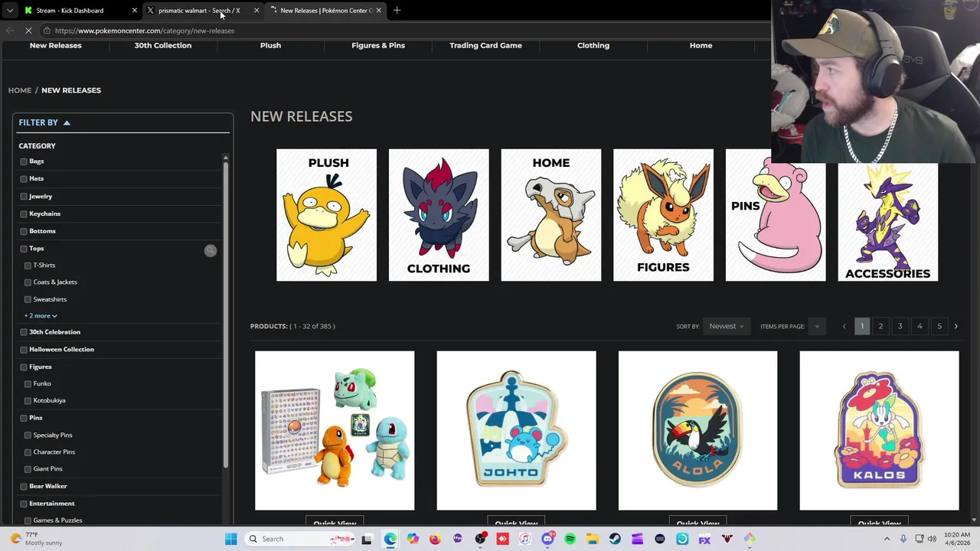This screenshot has height=551, width=980.
Task: Show hidden system tray icons chevron
Action: pos(887,539)
